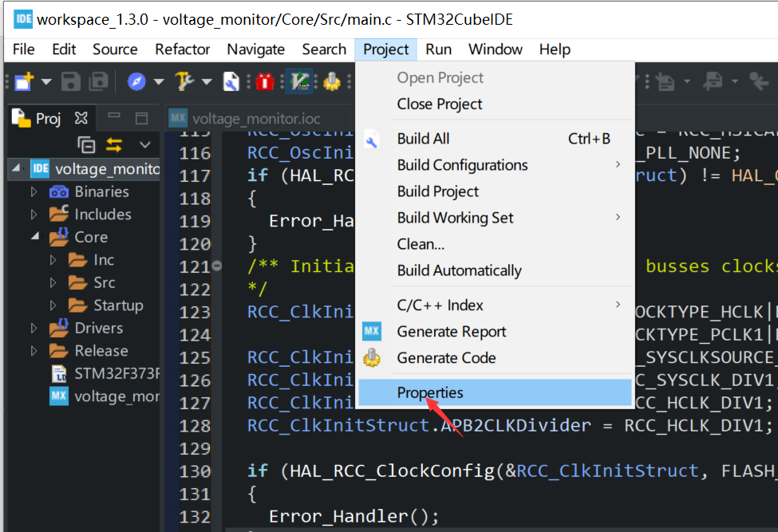Collapse All folders in Project Explorer
Viewport: 778px width, 532px height.
tap(86, 144)
